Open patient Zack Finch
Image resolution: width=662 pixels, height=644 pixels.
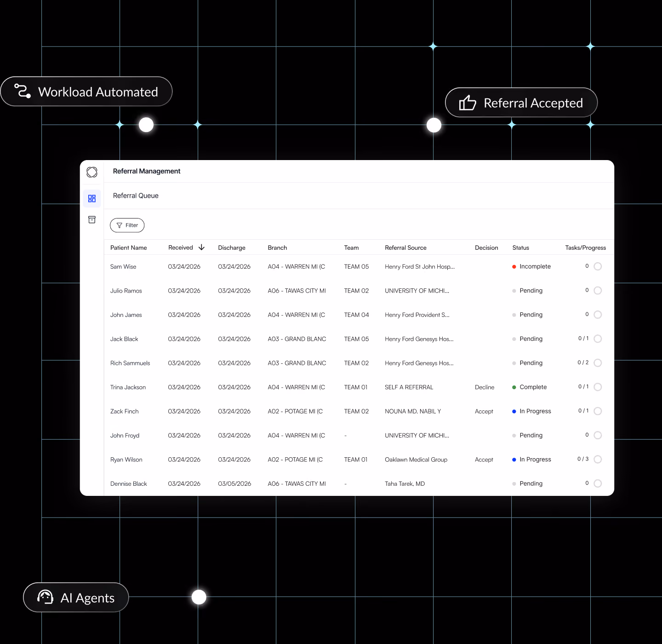(124, 411)
